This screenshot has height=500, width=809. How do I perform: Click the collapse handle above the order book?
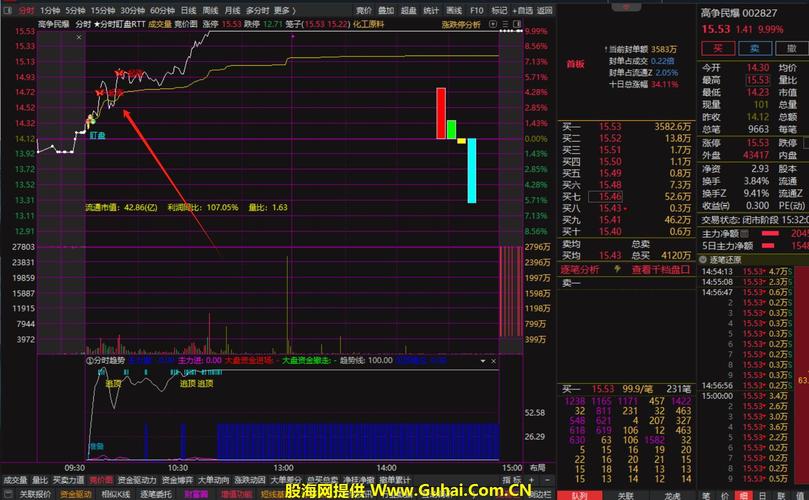[x=626, y=7]
